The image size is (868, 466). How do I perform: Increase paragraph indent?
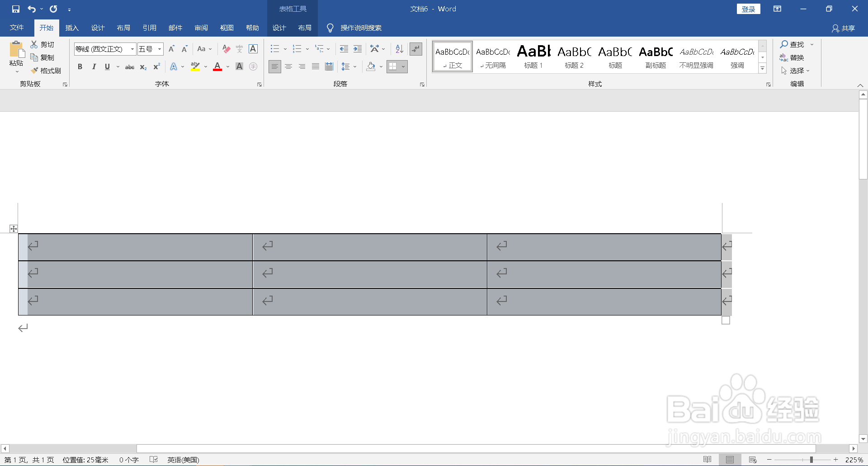pyautogui.click(x=358, y=49)
